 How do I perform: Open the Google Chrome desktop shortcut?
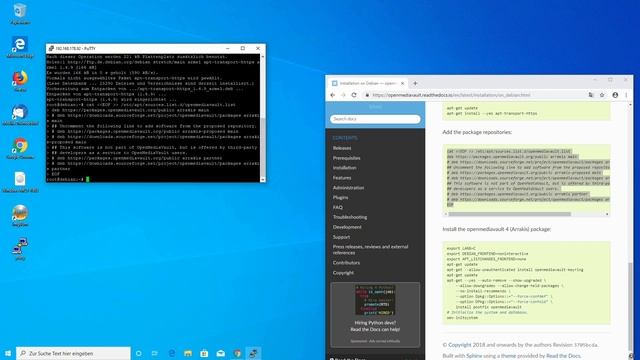click(x=20, y=148)
